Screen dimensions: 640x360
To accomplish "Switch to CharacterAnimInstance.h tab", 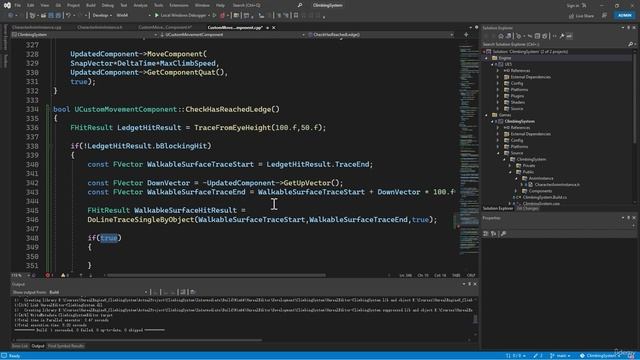I will (x=100, y=27).
